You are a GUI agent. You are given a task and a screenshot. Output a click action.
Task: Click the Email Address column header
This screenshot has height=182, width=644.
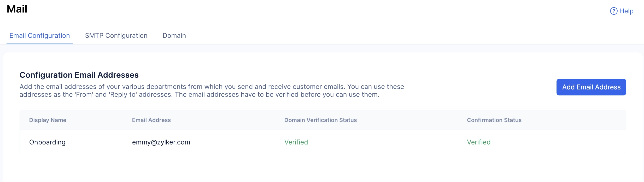coord(151,120)
